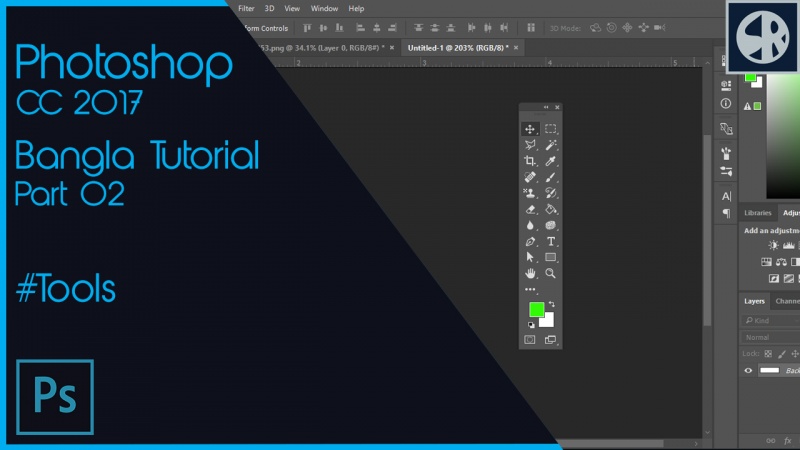Select the Move tool
This screenshot has width=800, height=450.
(x=530, y=129)
